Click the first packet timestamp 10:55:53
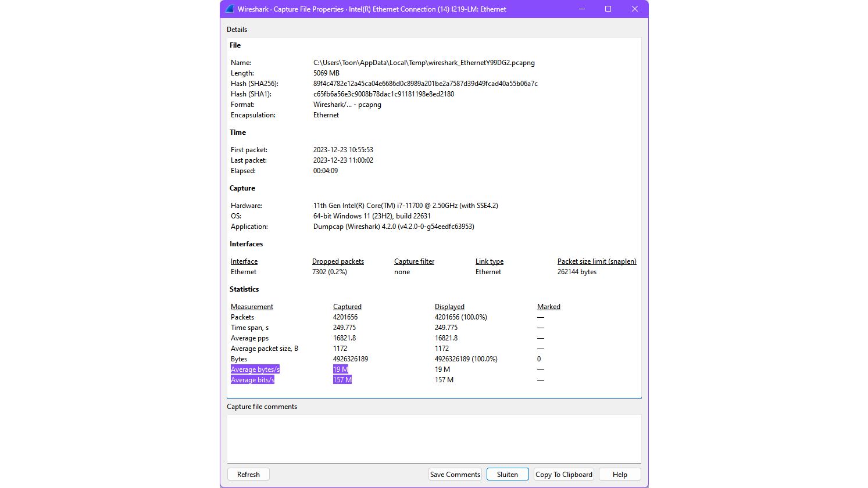Viewport: 868px width, 488px height. (343, 150)
